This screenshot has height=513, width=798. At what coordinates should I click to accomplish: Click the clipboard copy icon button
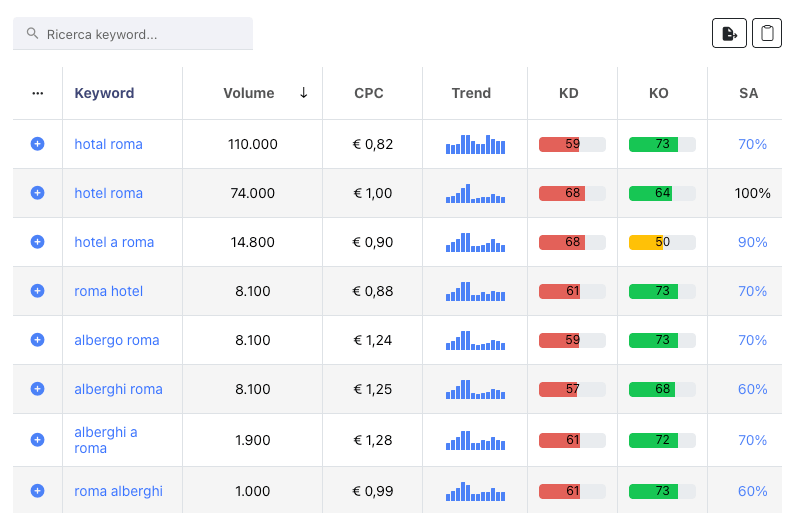click(x=767, y=33)
